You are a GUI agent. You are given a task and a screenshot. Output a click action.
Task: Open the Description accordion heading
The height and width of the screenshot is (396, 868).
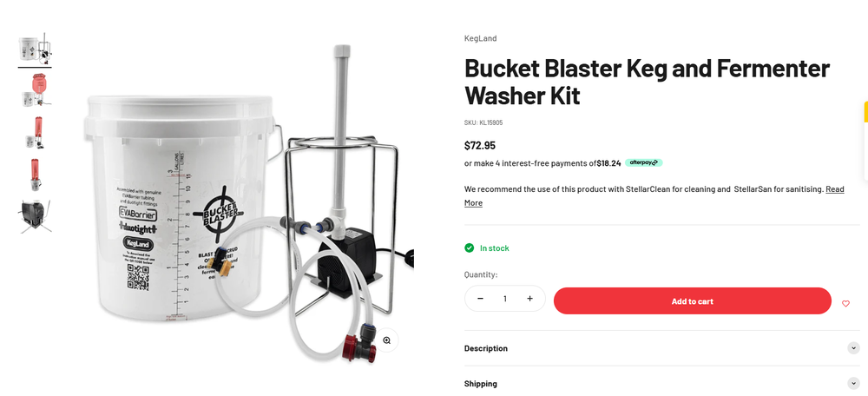(485, 348)
